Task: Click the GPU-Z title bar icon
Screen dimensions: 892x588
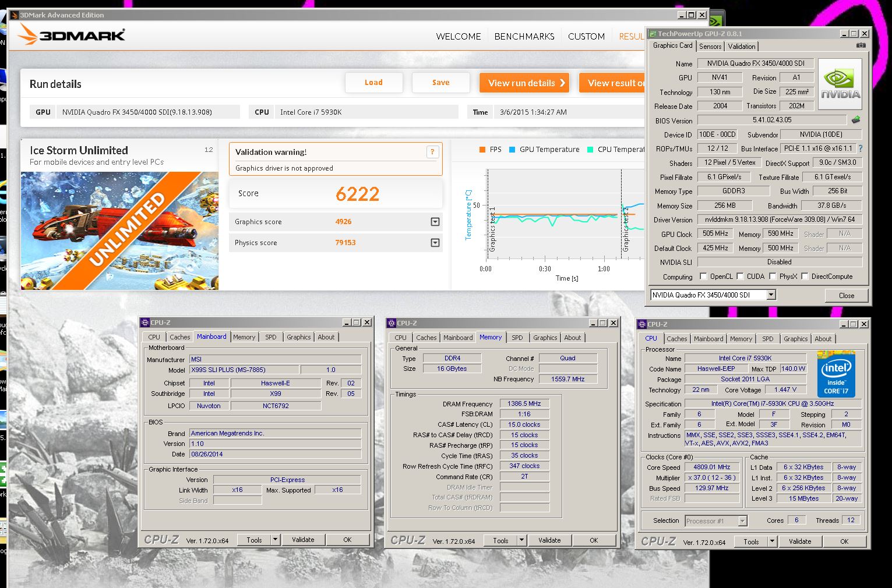Action: coord(653,34)
